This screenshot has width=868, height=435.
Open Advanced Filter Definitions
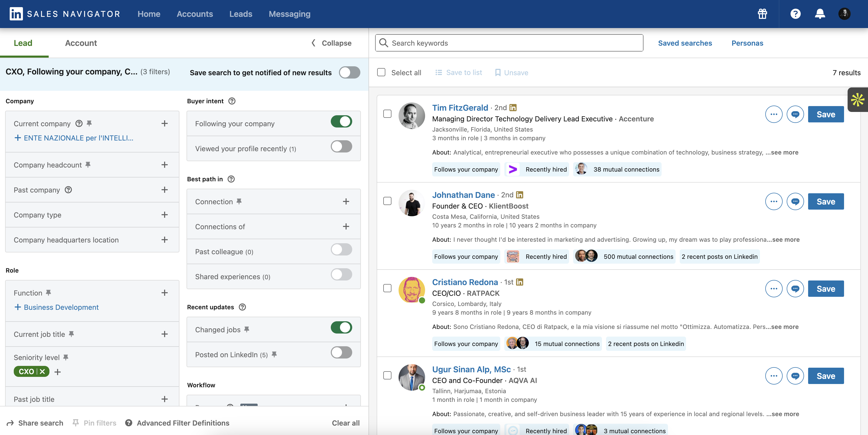[x=177, y=423]
